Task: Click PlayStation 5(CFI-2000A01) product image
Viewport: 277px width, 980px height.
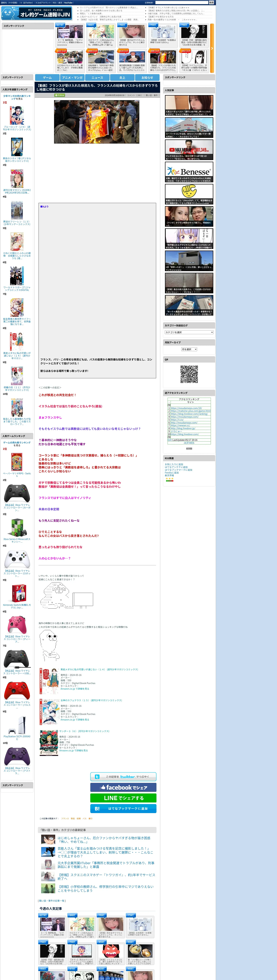Action: tap(17, 725)
